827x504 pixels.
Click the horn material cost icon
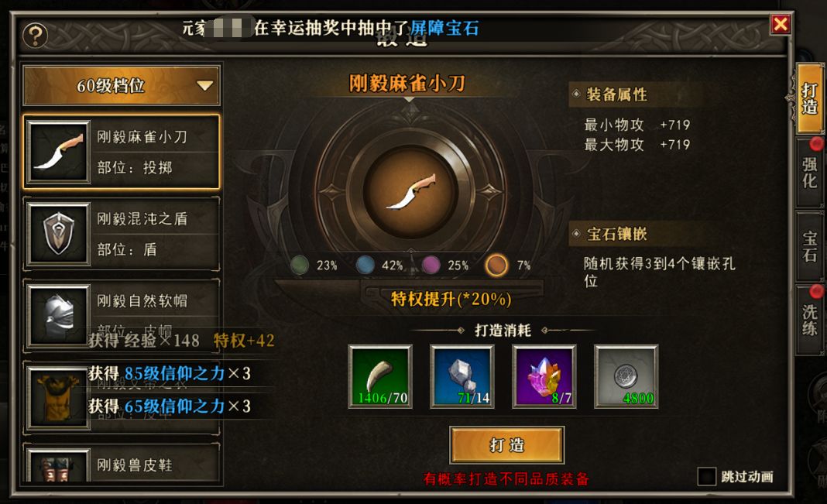click(380, 376)
